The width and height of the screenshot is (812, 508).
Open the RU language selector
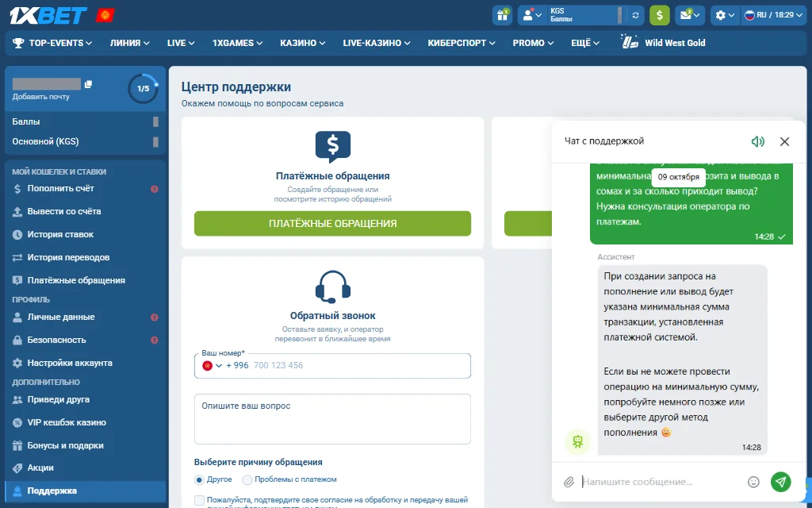772,15
